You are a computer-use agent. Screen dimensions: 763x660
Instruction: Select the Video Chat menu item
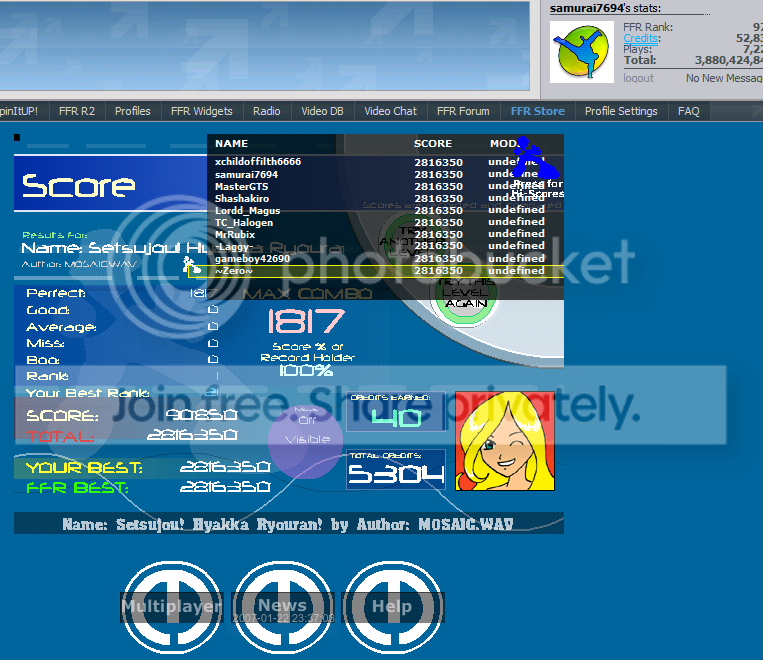[x=390, y=111]
